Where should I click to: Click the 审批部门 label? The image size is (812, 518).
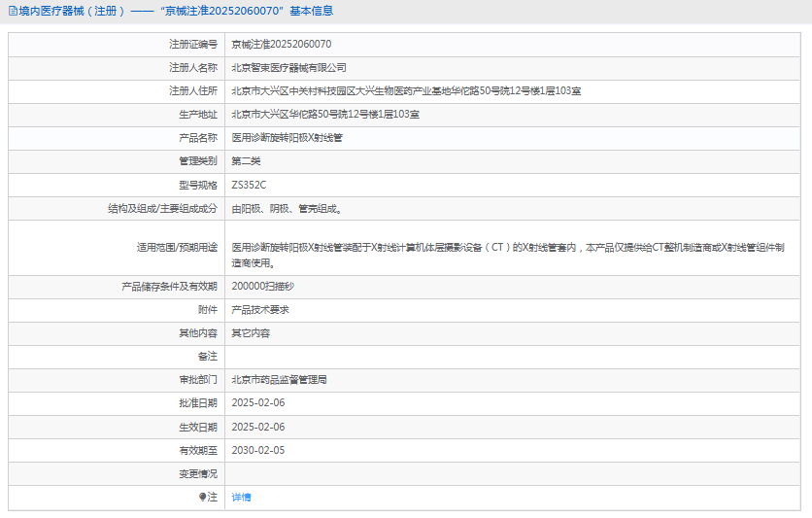(198, 380)
